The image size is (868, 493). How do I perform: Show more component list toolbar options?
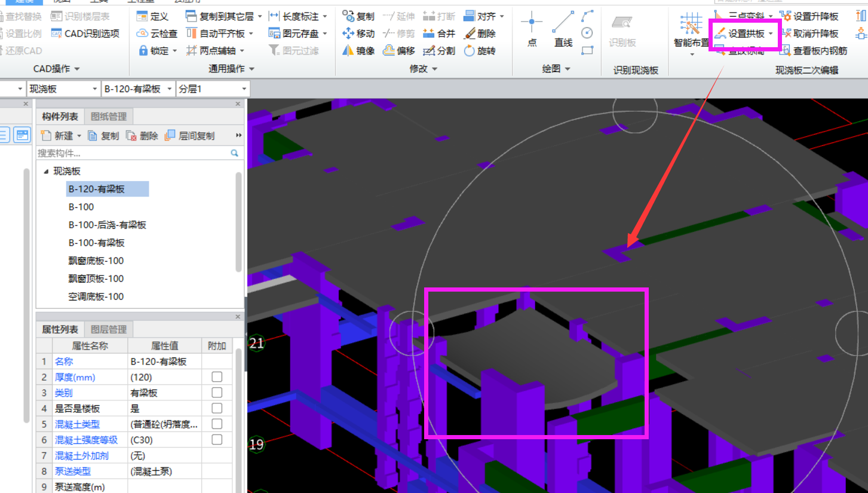tap(240, 136)
